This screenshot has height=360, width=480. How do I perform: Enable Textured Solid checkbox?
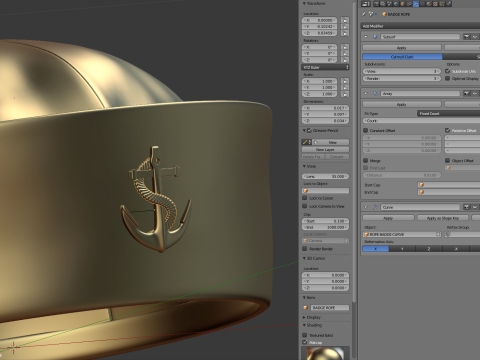[304, 335]
